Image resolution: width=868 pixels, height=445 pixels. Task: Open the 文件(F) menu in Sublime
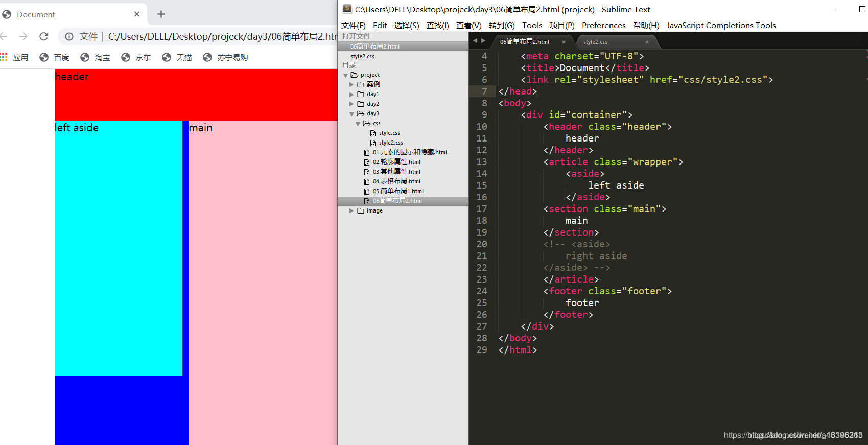354,25
